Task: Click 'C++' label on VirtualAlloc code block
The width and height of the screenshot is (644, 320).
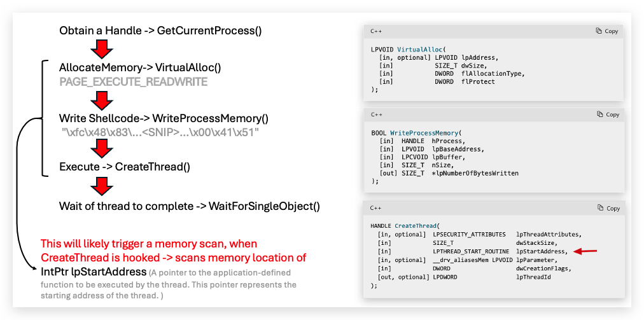Action: tap(375, 31)
